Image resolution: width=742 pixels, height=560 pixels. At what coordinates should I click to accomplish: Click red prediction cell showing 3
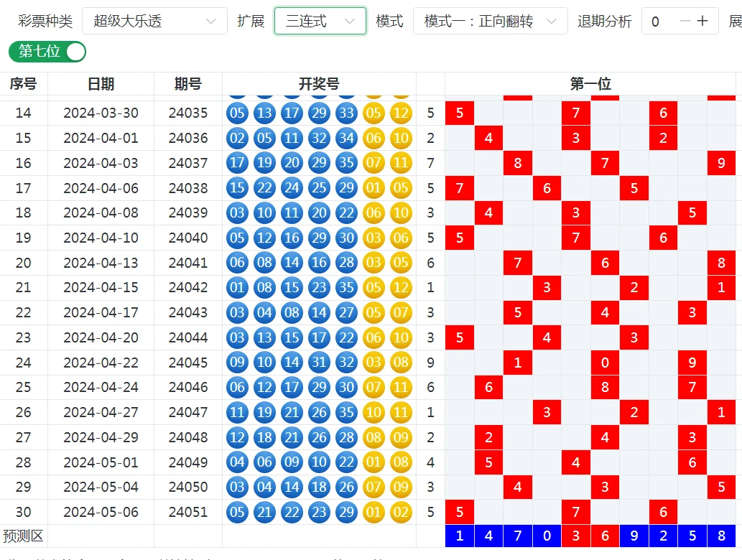576,536
